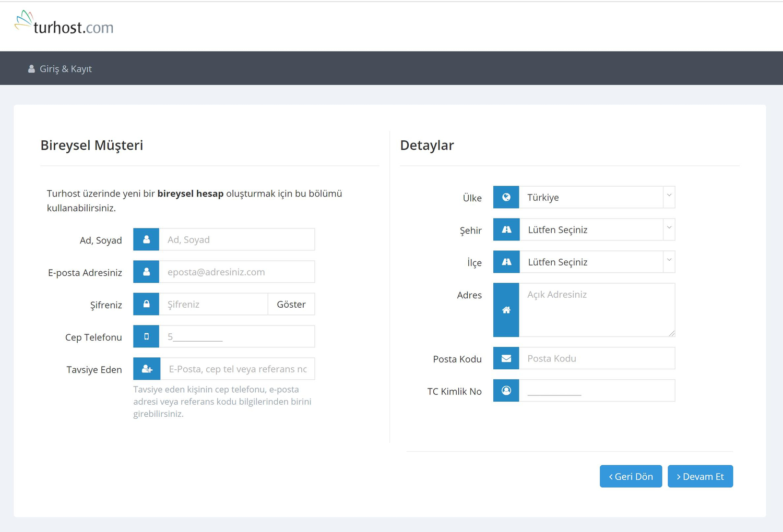Click into the Açık Adresiniz address textarea

[597, 310]
